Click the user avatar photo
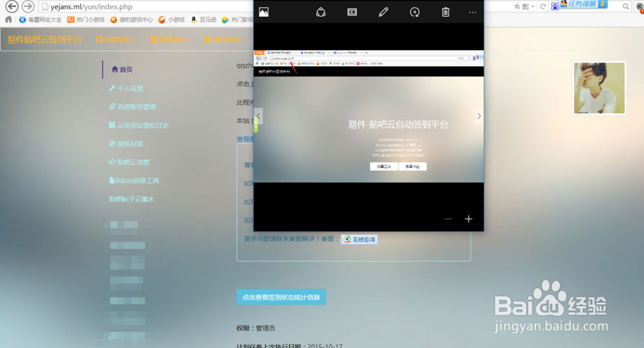The width and height of the screenshot is (644, 348). [599, 88]
